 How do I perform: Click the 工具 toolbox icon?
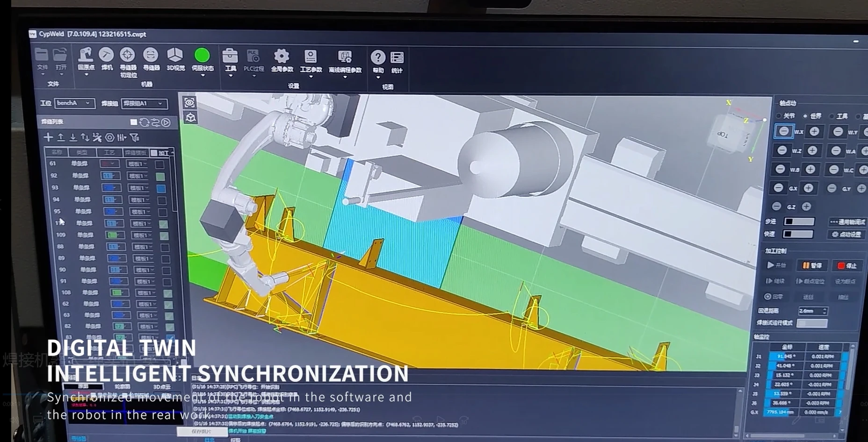230,56
